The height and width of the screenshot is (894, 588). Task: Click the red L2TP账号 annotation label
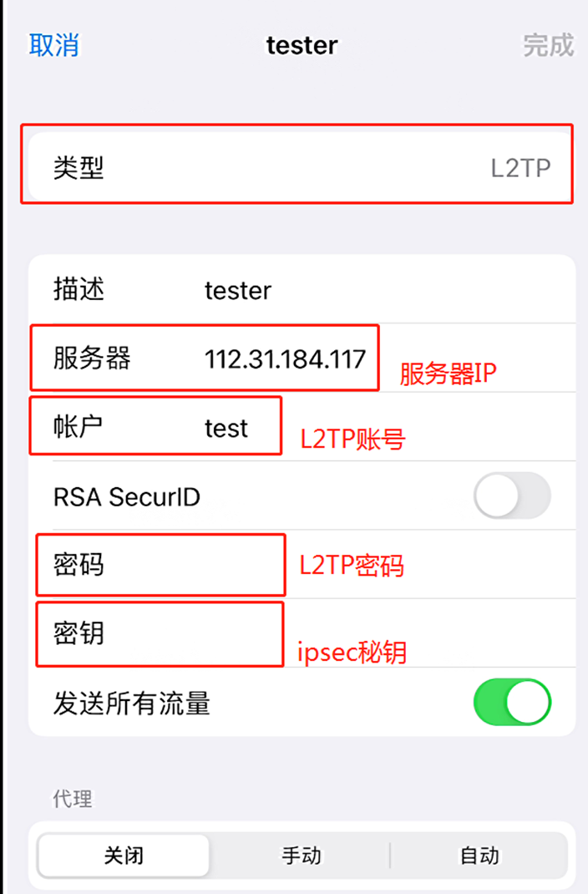point(352,439)
